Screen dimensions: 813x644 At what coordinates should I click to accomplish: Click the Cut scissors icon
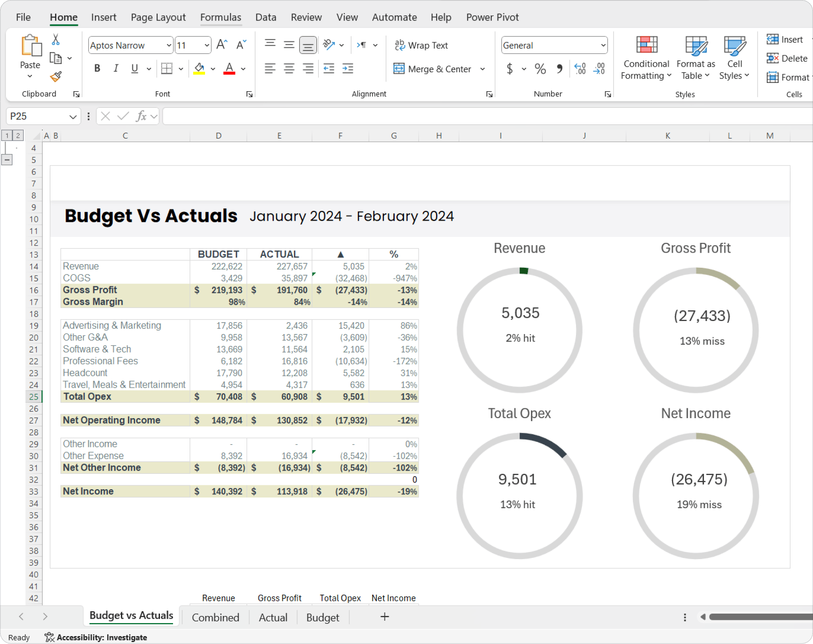56,39
